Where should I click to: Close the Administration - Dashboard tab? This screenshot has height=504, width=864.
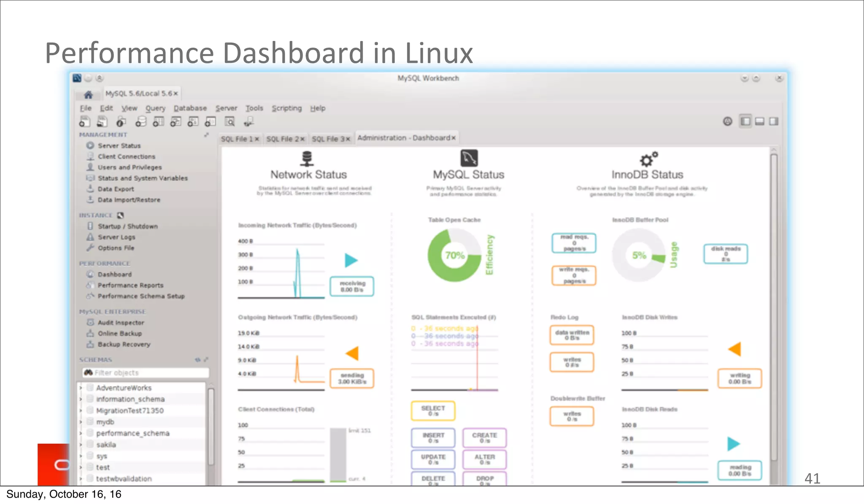(454, 138)
